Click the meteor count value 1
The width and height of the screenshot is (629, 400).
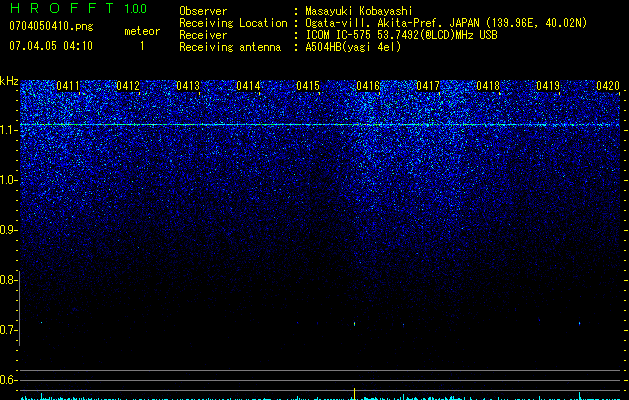coord(142,46)
